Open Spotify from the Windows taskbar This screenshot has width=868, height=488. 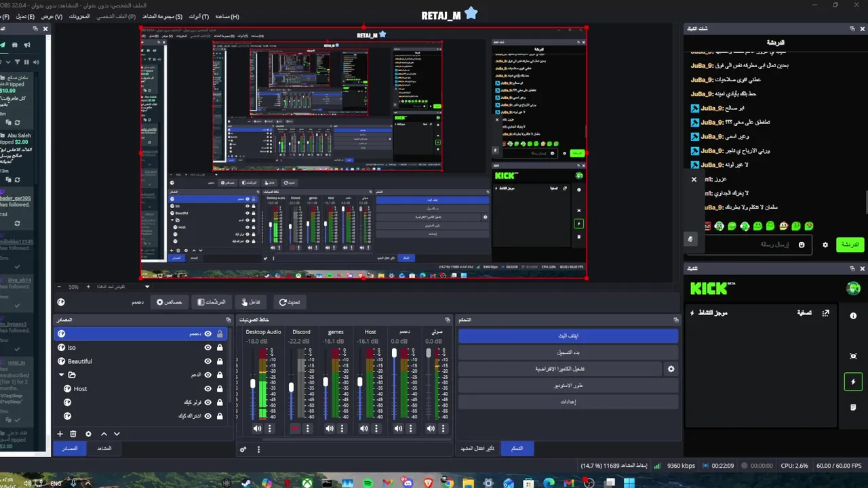[368, 483]
